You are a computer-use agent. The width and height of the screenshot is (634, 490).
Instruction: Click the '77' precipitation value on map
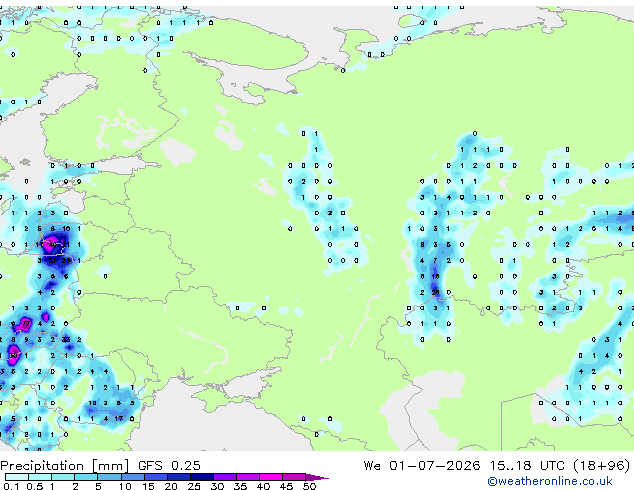pyautogui.click(x=26, y=323)
